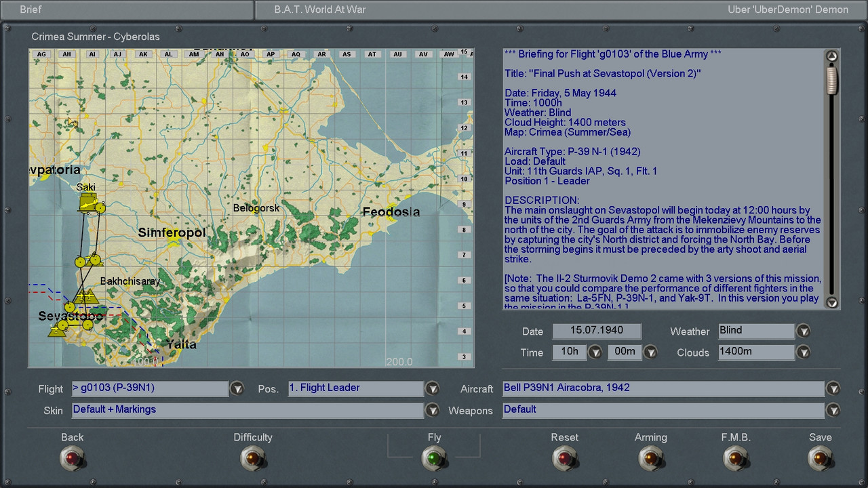Screen dimensions: 868x488
Task: Click the Date field 15.07.1940
Action: 597,331
